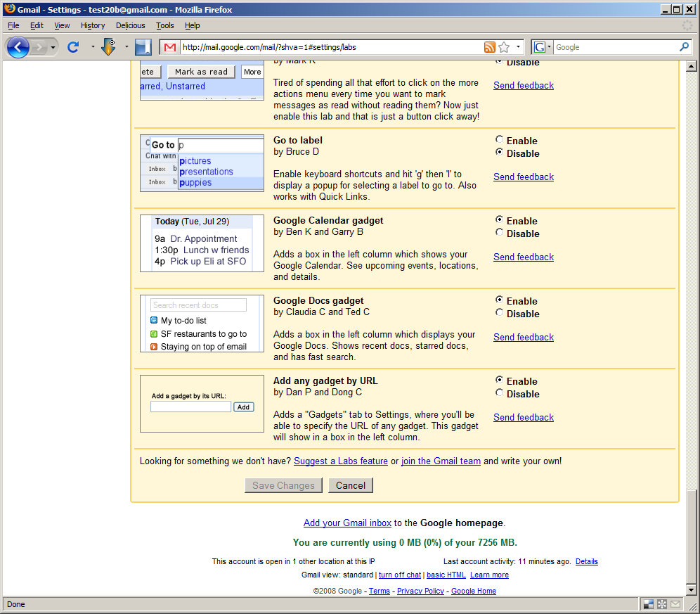Click the search magnifier icon

click(x=684, y=47)
